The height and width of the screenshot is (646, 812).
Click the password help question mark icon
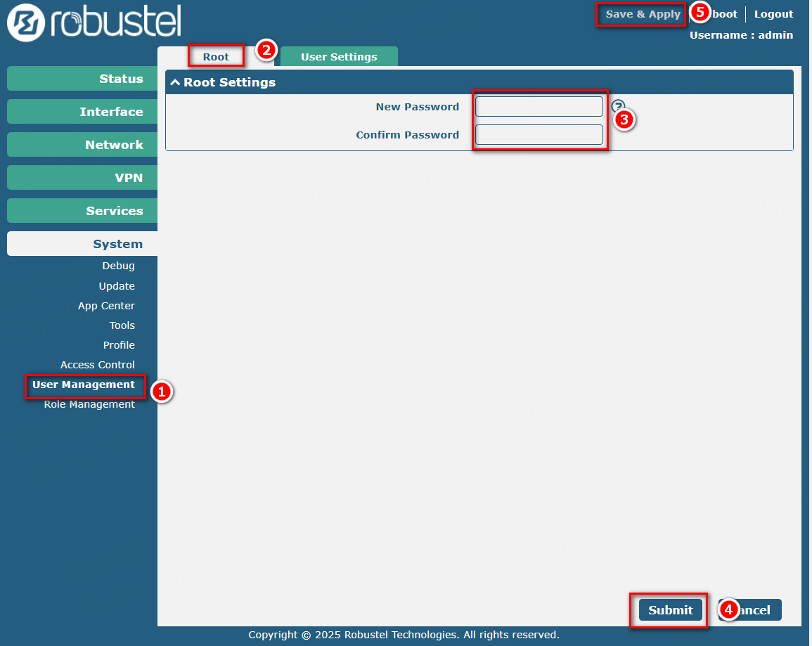[617, 105]
